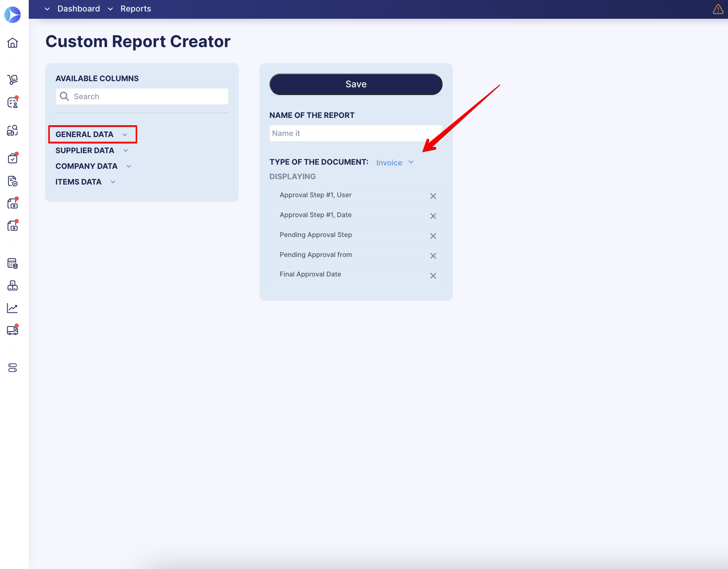Click the chevron before Dashboard
The image size is (728, 569).
(47, 9)
